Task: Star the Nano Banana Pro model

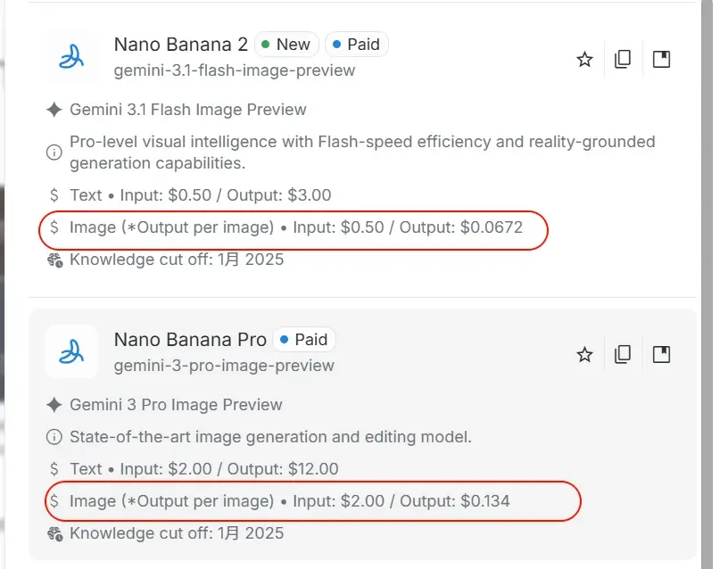Action: pos(584,355)
